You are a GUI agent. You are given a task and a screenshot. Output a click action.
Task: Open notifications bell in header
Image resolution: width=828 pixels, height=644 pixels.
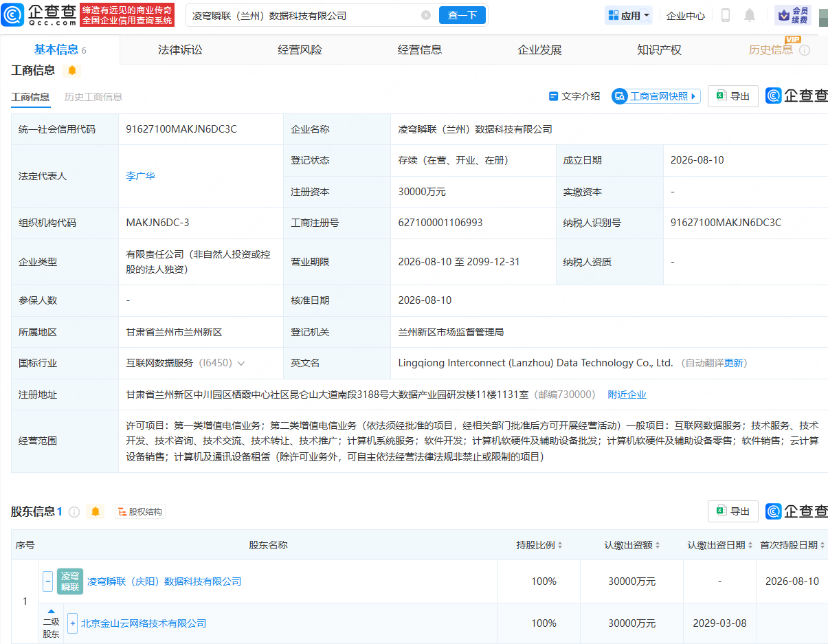coord(750,15)
